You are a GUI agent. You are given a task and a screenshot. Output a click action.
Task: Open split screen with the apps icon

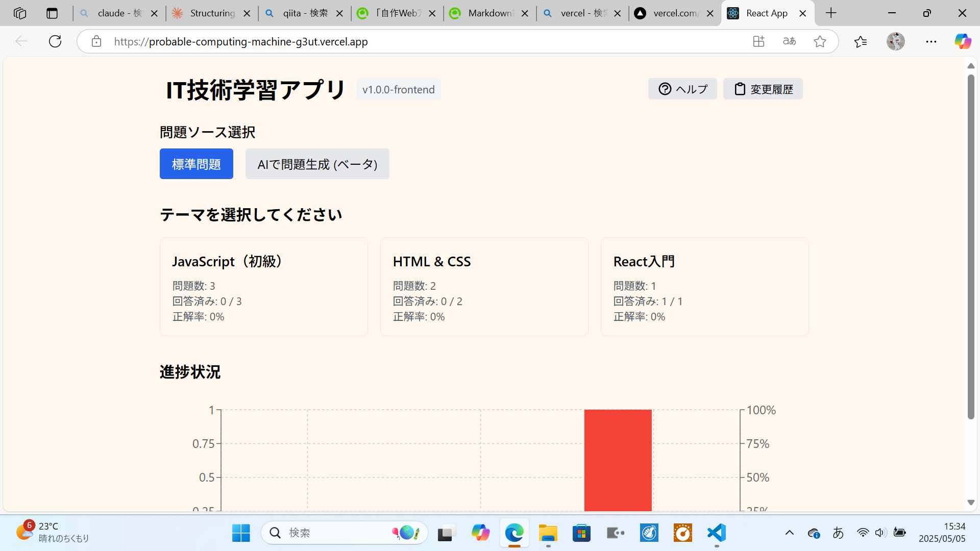[x=758, y=41]
